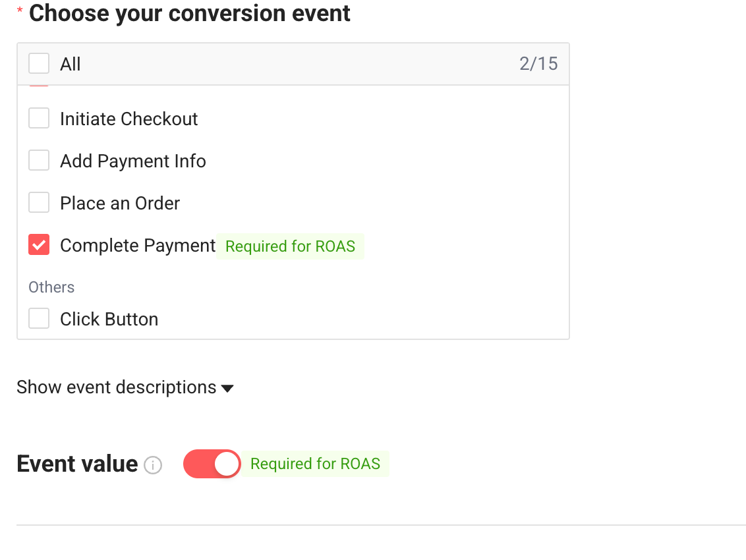746x560 pixels.
Task: Toggle the Event value switch off
Action: (x=212, y=464)
